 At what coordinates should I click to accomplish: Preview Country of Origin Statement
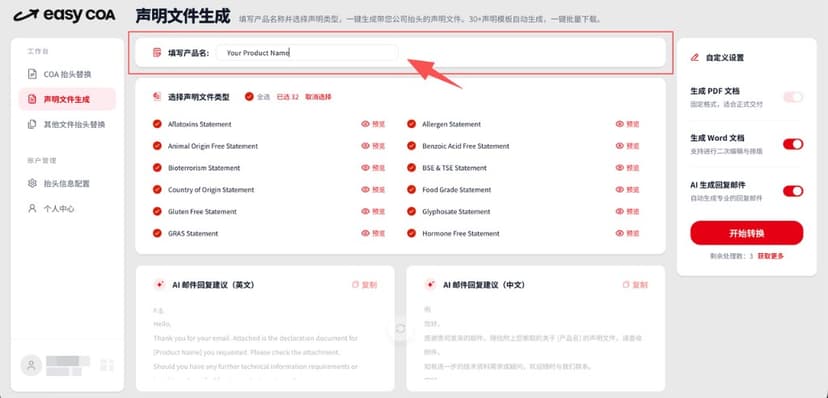(x=373, y=189)
